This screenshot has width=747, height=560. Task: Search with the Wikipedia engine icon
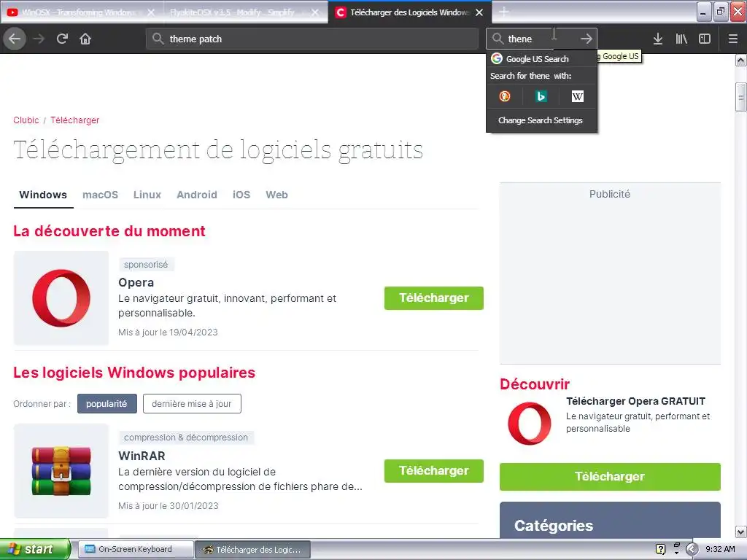coord(578,96)
